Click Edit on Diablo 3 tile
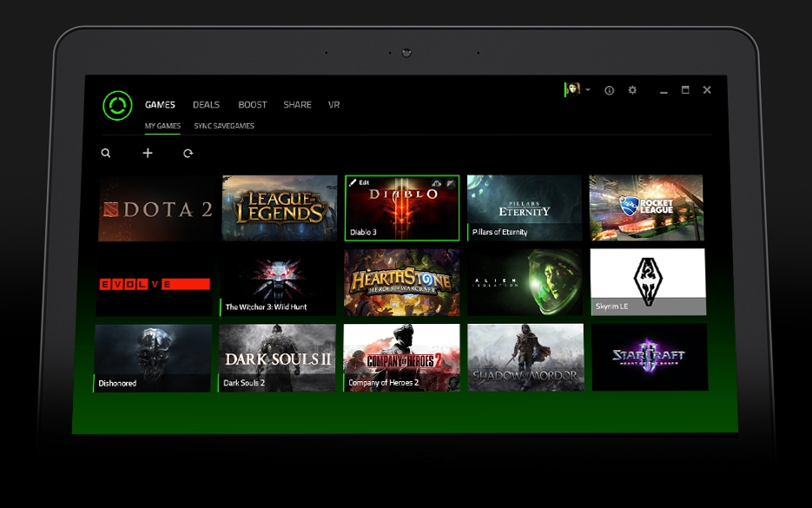Screen dimensions: 812x508 (x=360, y=182)
